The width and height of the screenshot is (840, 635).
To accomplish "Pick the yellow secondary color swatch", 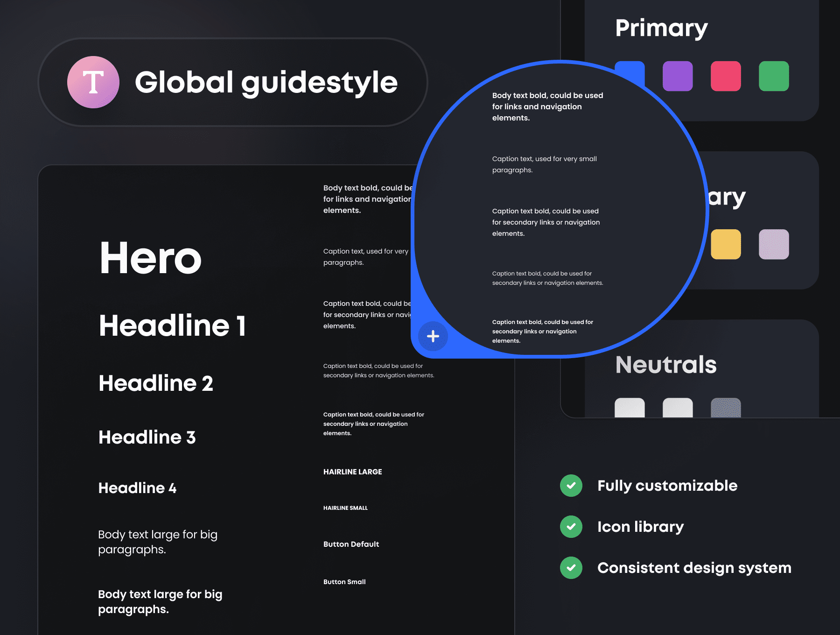I will (726, 244).
